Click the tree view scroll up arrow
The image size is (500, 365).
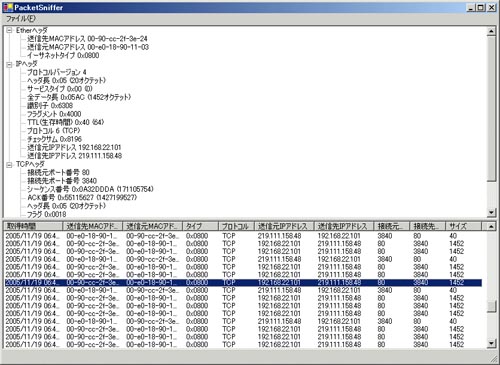click(x=491, y=31)
